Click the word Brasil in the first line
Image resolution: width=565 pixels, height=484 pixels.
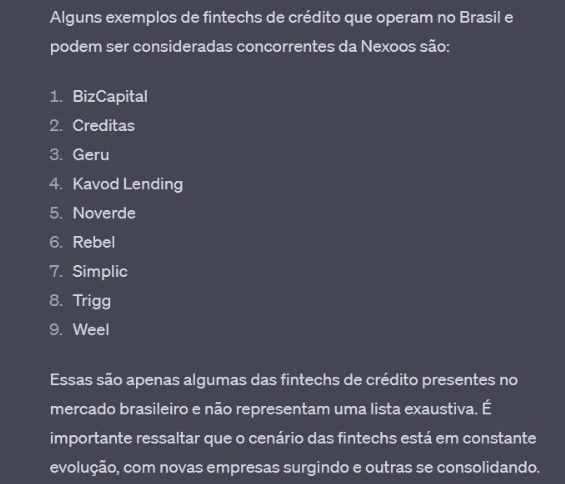pyautogui.click(x=480, y=17)
